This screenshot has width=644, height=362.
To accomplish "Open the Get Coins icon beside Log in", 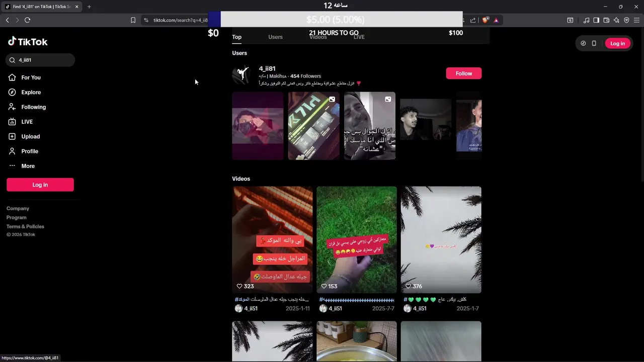I will [x=583, y=43].
